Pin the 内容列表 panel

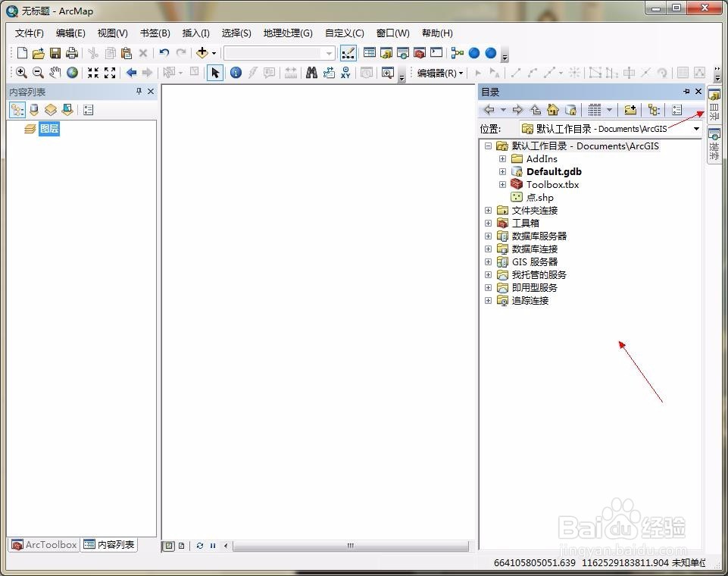coord(139,92)
